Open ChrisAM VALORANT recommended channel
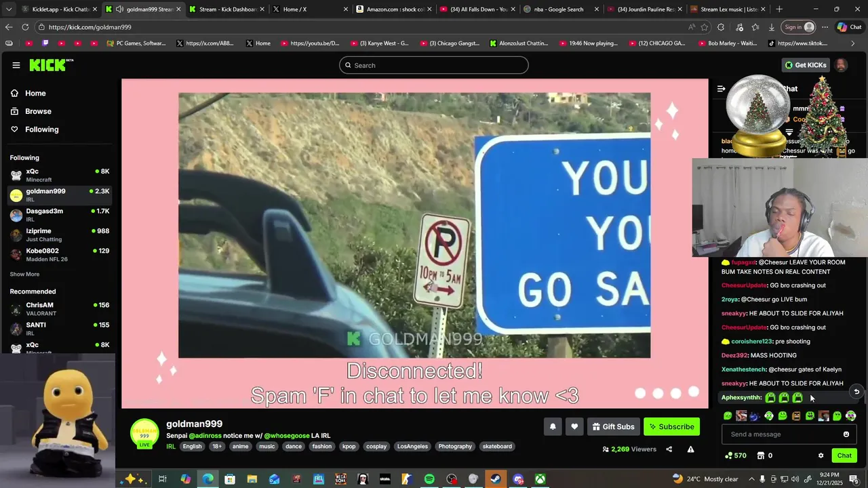 60,309
